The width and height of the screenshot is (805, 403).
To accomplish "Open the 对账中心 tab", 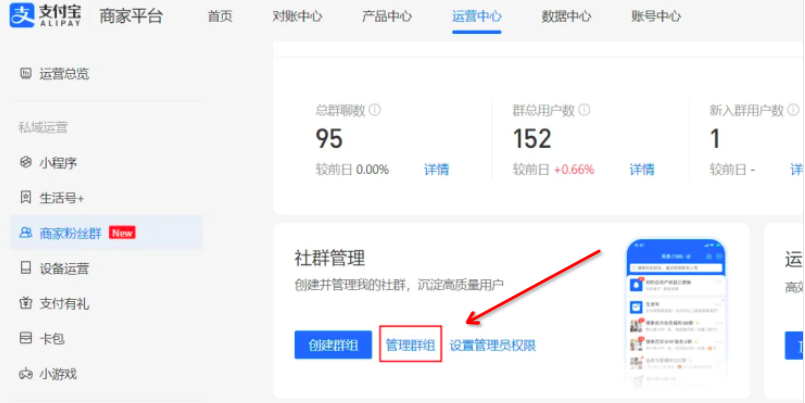I will click(296, 17).
